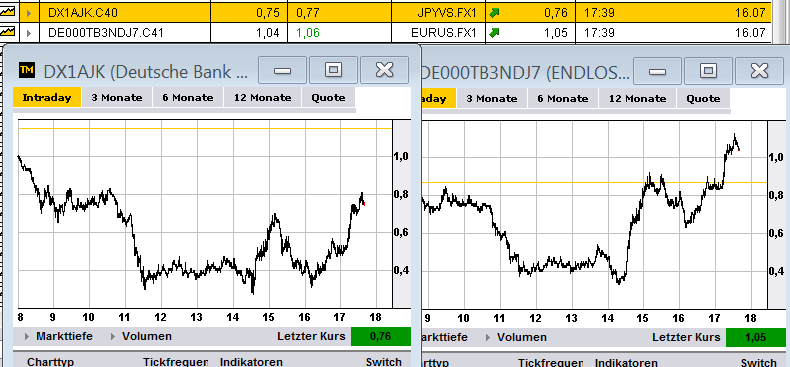This screenshot has width=790, height=367.
Task: Click DE000TB3NDJ7 (ENDLOS window title
Action: (524, 74)
